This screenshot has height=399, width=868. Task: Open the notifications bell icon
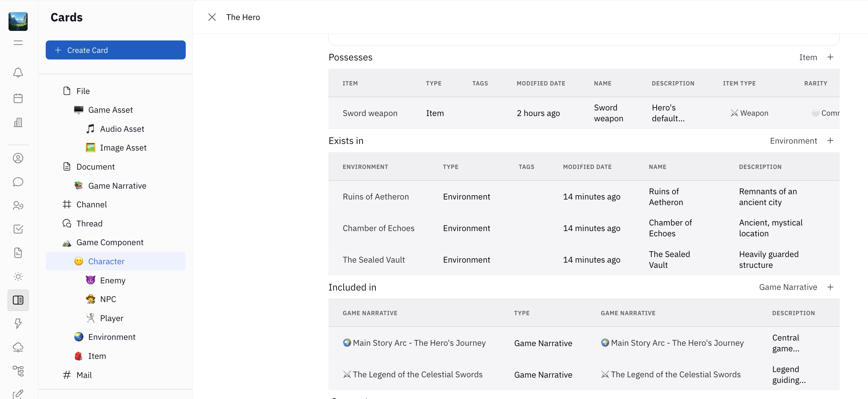tap(18, 72)
